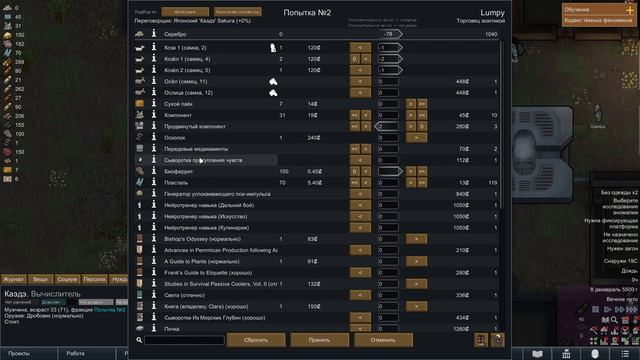This screenshot has width=640, height=360.
Task: Click double right arrow on Биоферрит row
Action: point(422,171)
